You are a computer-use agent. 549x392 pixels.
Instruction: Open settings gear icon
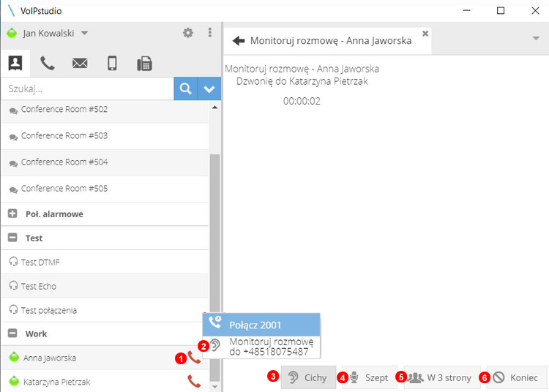188,33
